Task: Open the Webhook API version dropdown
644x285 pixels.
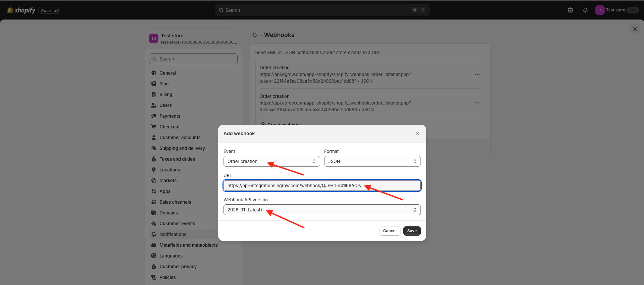Action: click(322, 210)
